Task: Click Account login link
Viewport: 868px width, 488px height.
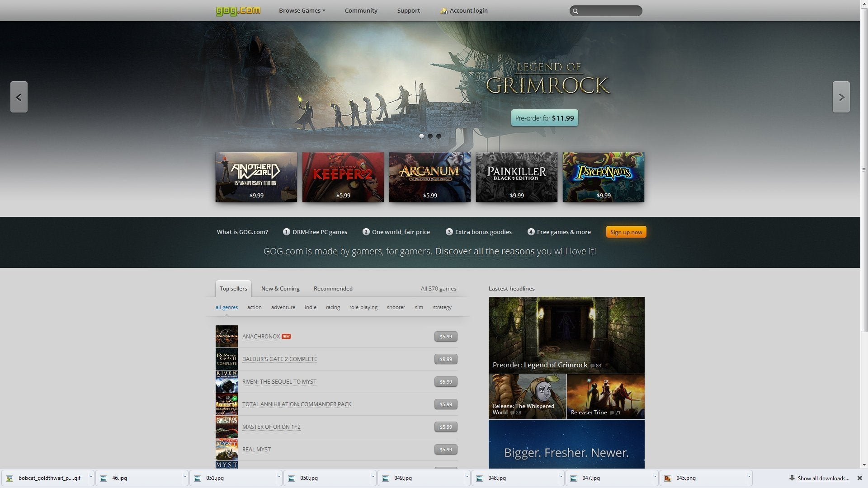Action: [468, 10]
